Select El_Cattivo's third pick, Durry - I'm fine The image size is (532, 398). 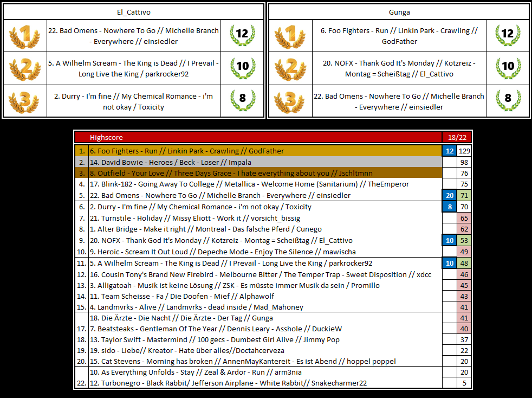click(x=134, y=101)
